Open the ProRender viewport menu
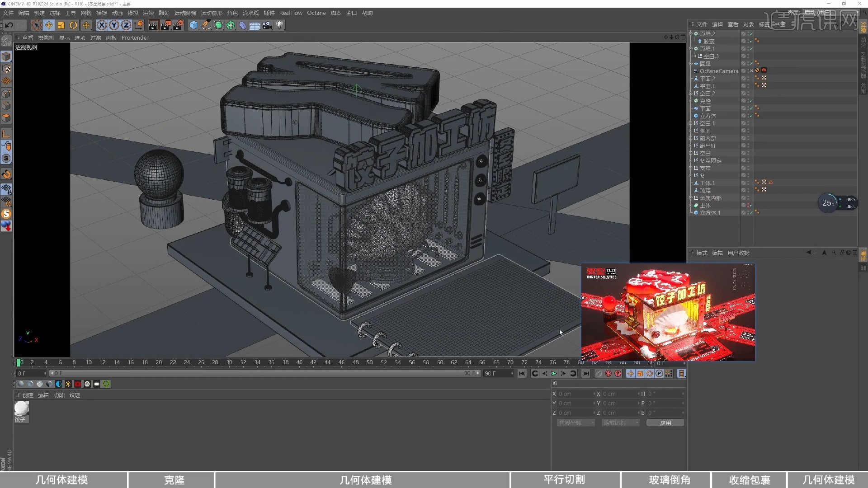Screen dimensions: 868x488 click(135, 38)
